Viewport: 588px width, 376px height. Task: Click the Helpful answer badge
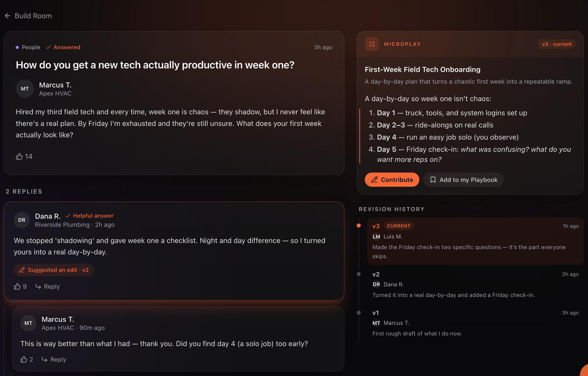(89, 216)
